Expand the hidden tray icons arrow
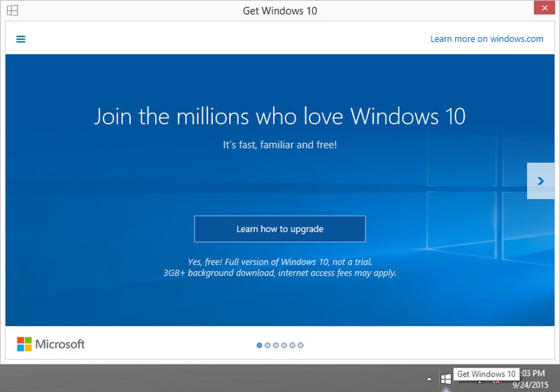Image resolution: width=560 pixels, height=392 pixels. [x=429, y=379]
